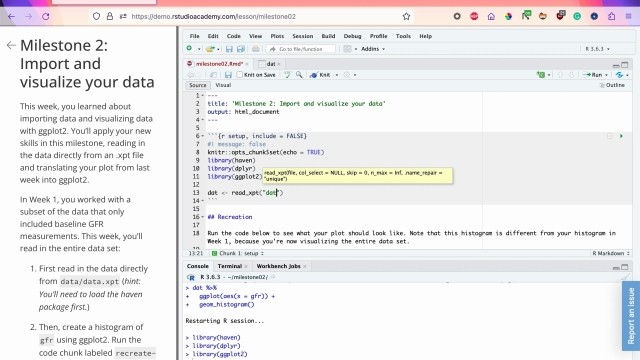Click the bookmark star icon in address bar
The image size is (640, 360).
click(406, 16)
